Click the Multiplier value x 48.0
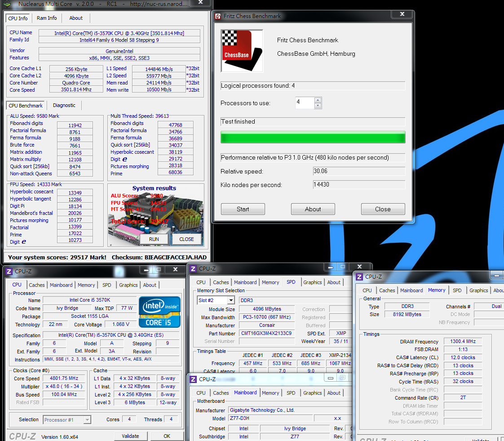This screenshot has height=441, width=504. coord(64,386)
